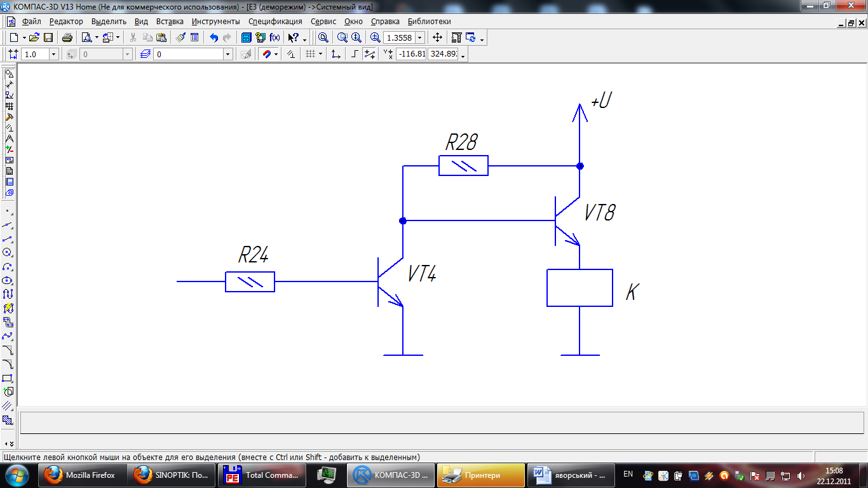
Task: Open the disabled view state dropdown
Action: (128, 55)
